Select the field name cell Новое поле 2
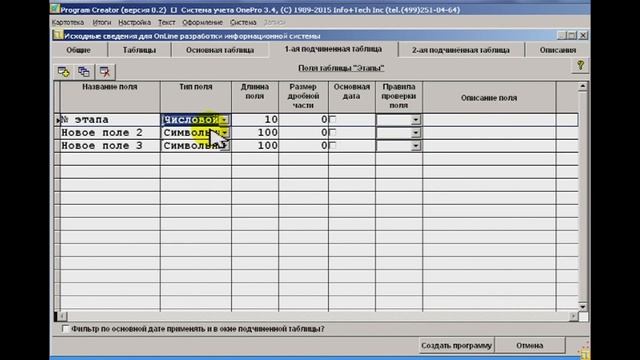Viewport: 640px width, 360px height. click(x=110, y=133)
